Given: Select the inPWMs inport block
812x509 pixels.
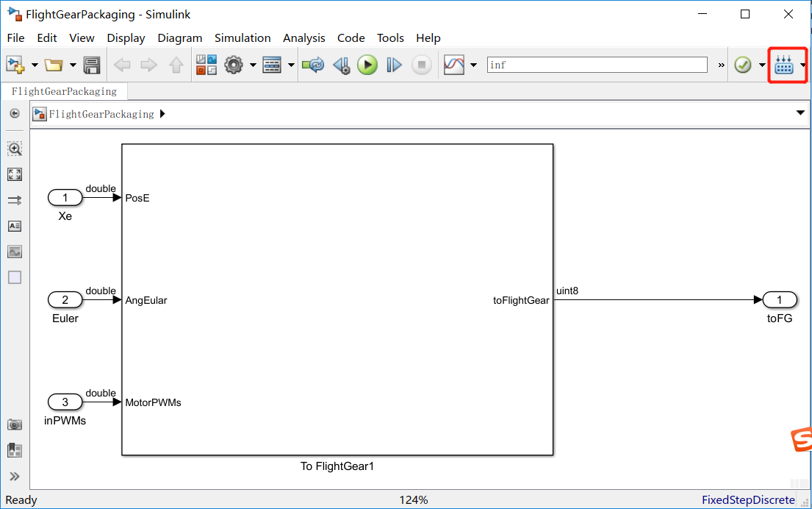Looking at the screenshot, I should 65,402.
